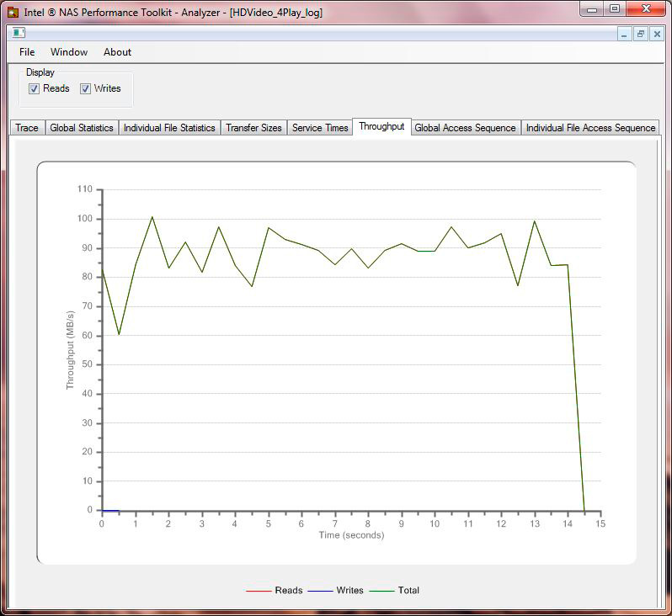Close the inner HDVideo_4Play_log document
Viewport: 672px width, 616px height.
[x=657, y=34]
